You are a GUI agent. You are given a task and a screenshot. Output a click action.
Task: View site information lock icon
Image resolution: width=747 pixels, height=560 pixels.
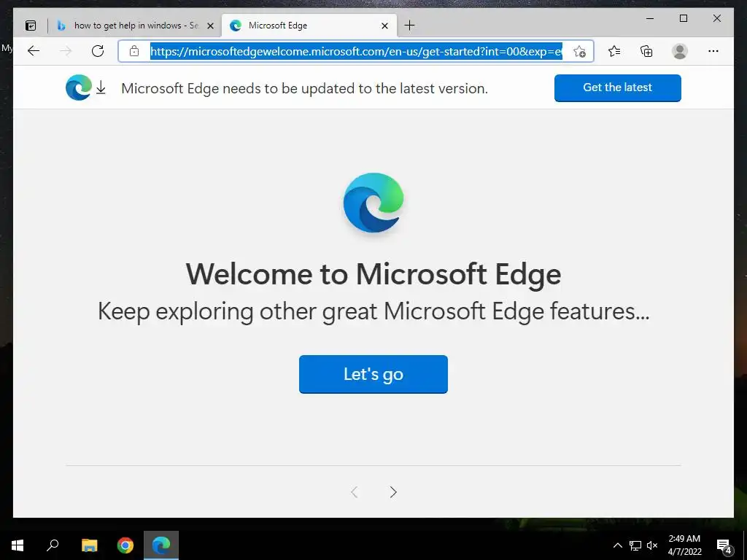pyautogui.click(x=134, y=51)
